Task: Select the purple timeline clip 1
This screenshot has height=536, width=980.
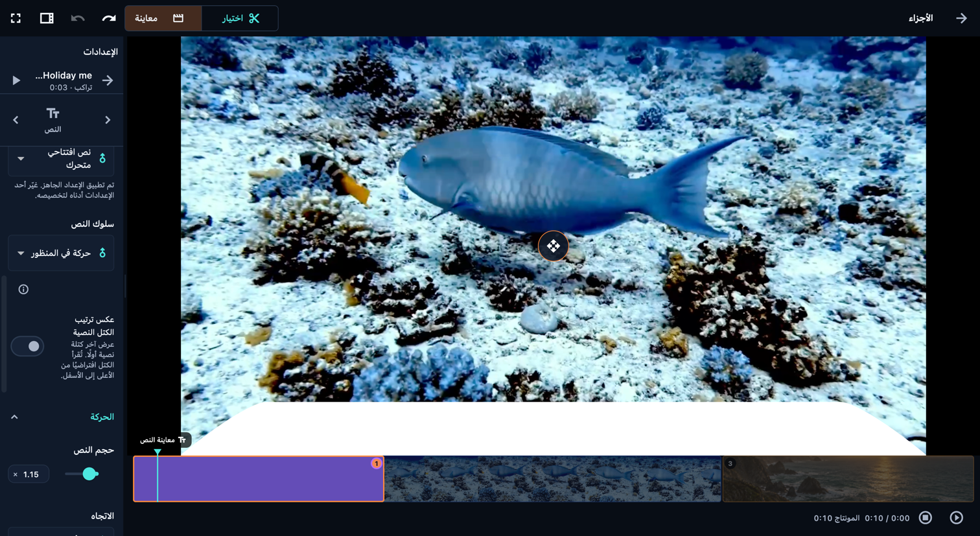Action: click(x=259, y=479)
